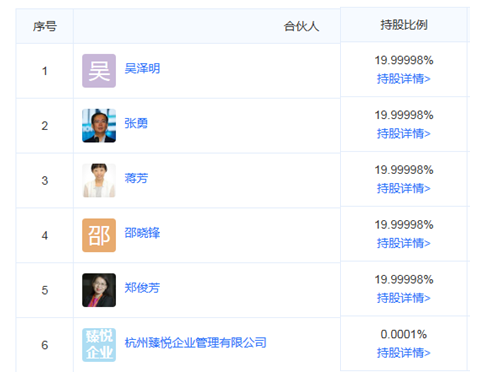Click 郑俊芳's profile photo

[x=99, y=290]
